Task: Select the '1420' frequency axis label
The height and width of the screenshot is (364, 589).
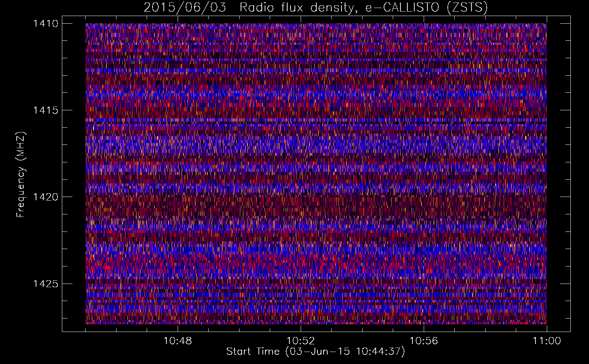Action: pos(46,197)
